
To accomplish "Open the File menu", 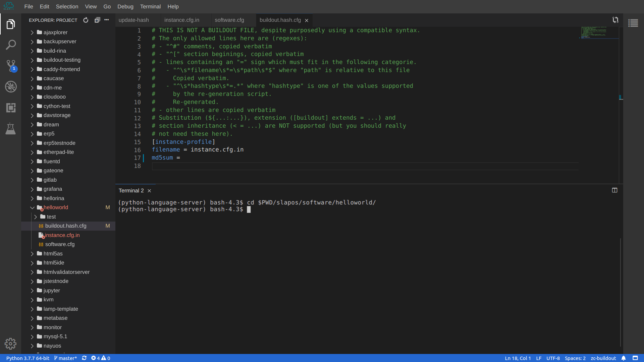I will [29, 6].
